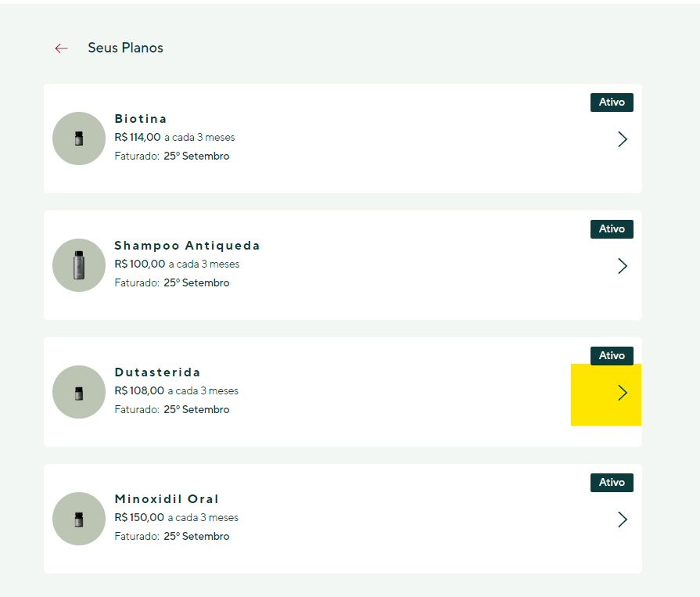
Task: Click the Ativo status badge for Dutasterida
Action: 612,356
